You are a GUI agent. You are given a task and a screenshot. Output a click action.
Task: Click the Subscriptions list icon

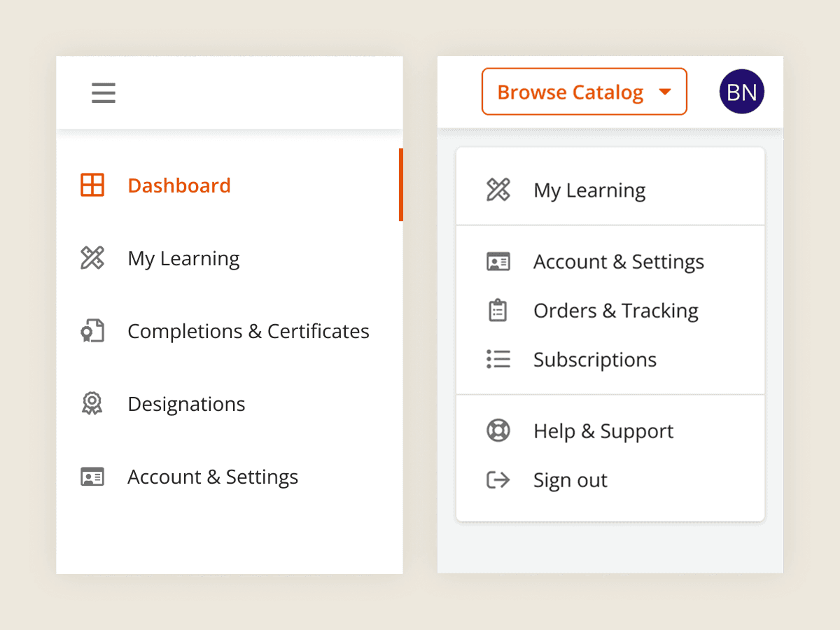pyautogui.click(x=498, y=359)
